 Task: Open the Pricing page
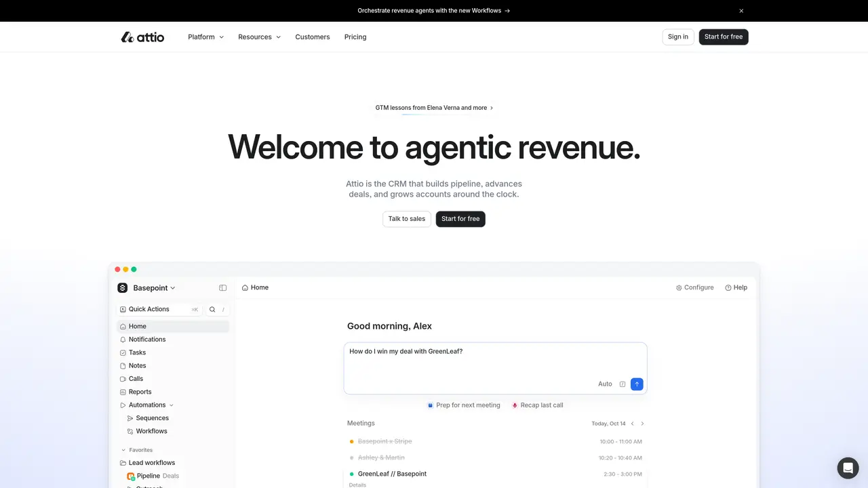point(355,37)
